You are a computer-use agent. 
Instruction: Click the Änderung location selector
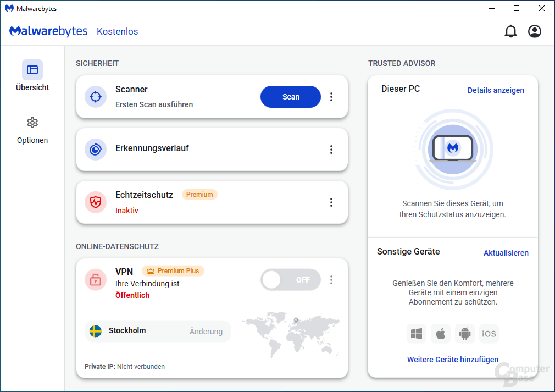tap(206, 332)
